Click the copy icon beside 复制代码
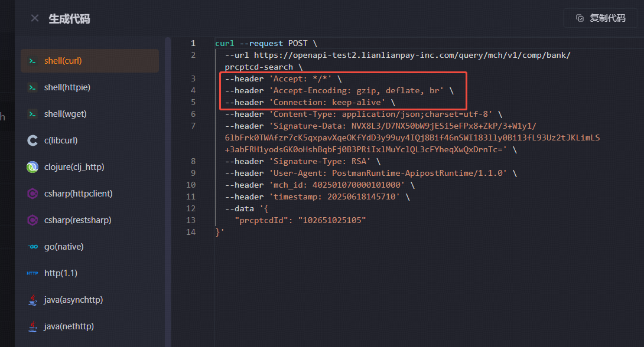The width and height of the screenshot is (644, 347). tap(580, 18)
